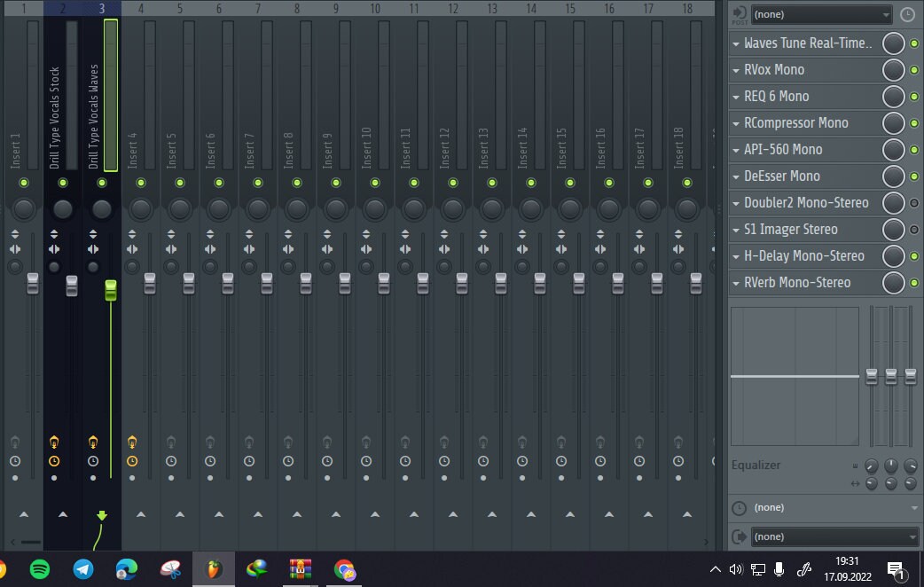Open FL Studio from the taskbar
This screenshot has width=924, height=587.
coord(213,570)
